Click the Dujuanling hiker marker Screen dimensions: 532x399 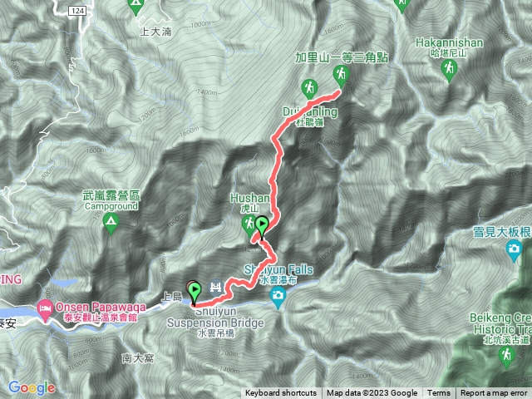click(309, 89)
